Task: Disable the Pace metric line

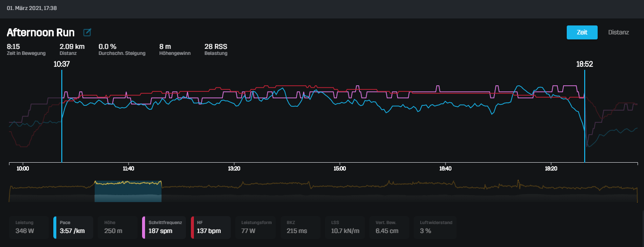Action: click(x=73, y=228)
